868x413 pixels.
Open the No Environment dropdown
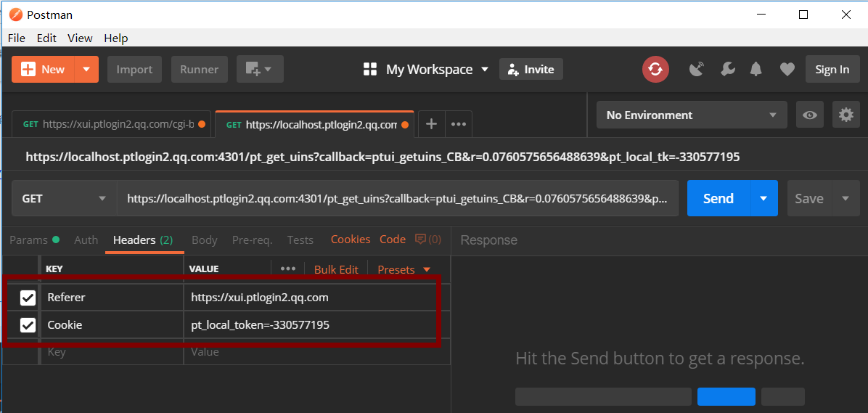pos(692,115)
